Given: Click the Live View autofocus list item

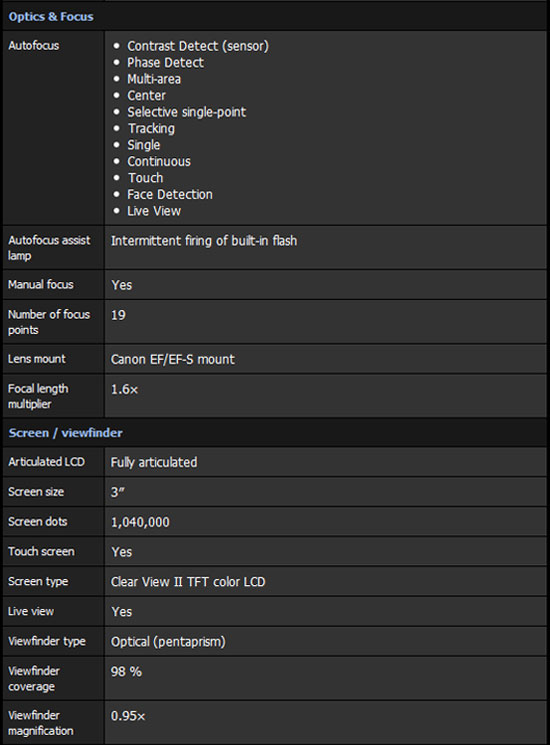Looking at the screenshot, I should pyautogui.click(x=154, y=211).
